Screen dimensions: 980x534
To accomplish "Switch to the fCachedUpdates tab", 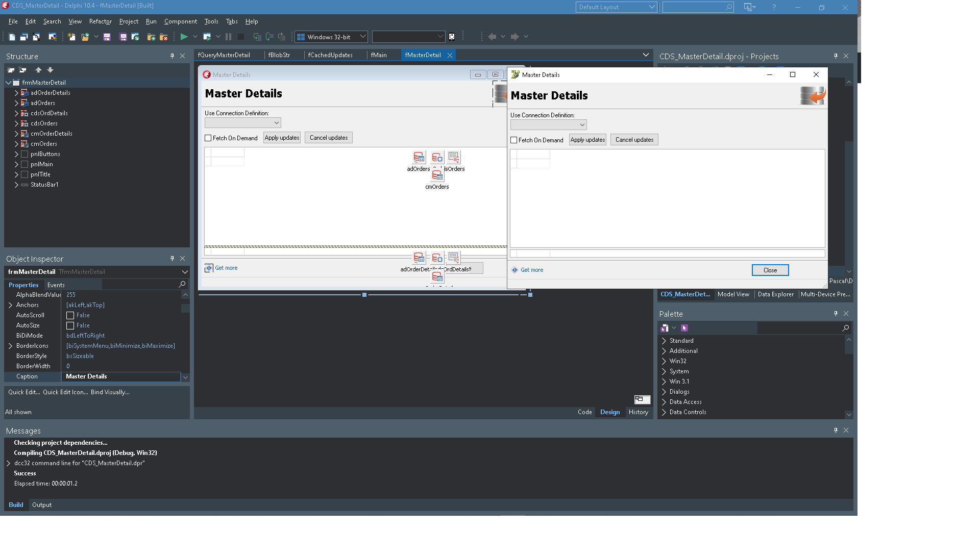I will click(330, 55).
